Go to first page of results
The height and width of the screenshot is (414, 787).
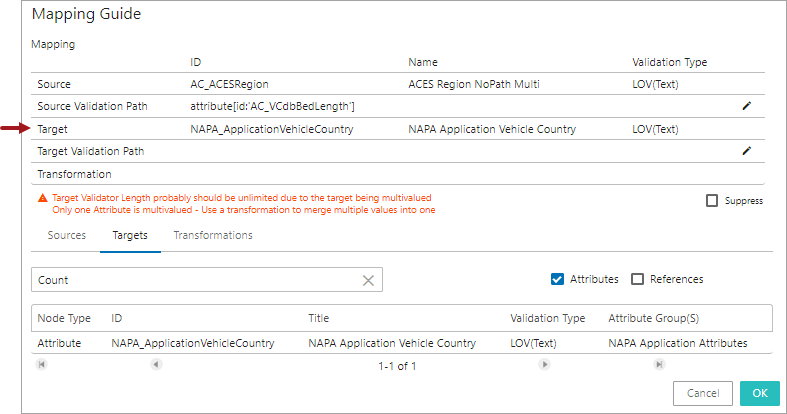(x=42, y=365)
